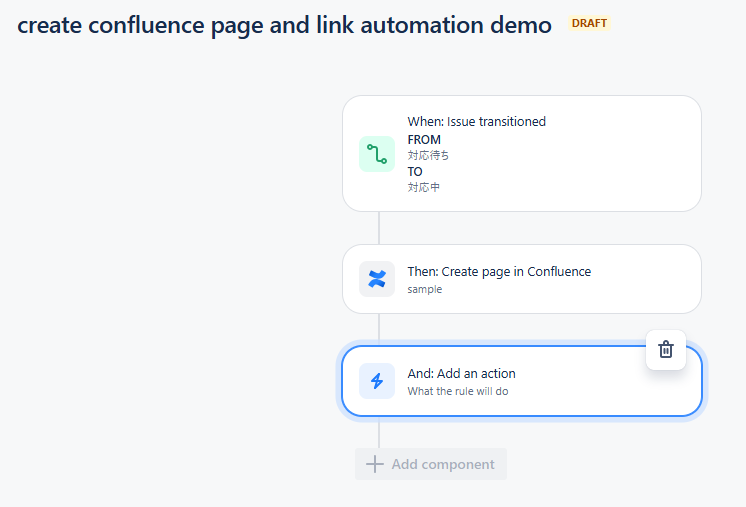
Task: Click 'What the rule will do' description
Action: (x=458, y=391)
